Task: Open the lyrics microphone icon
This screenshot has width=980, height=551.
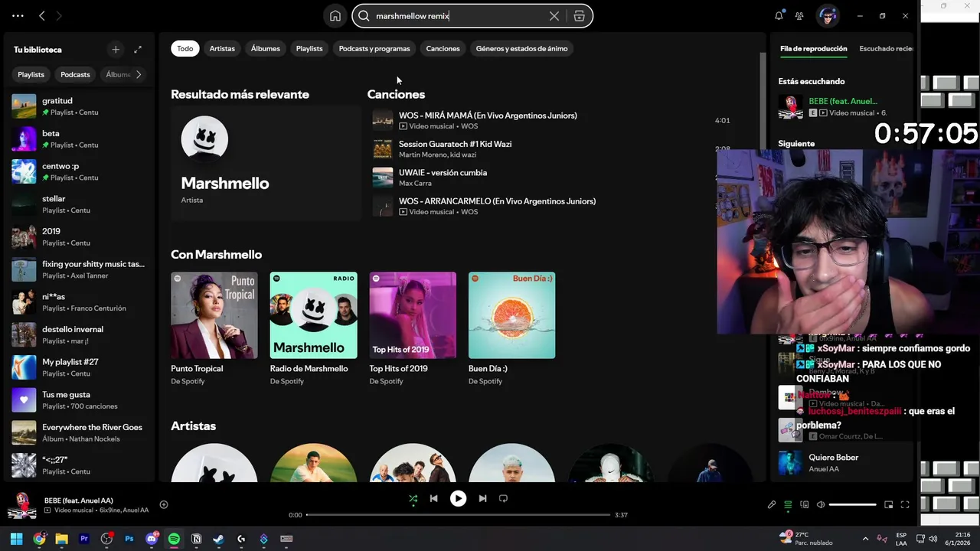Action: click(x=772, y=504)
